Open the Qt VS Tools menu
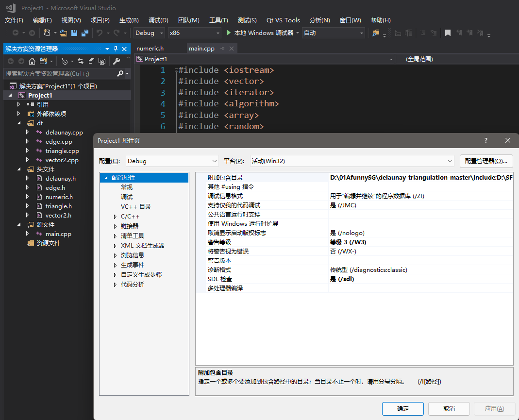Screen dimensions: 519x420 pos(283,20)
